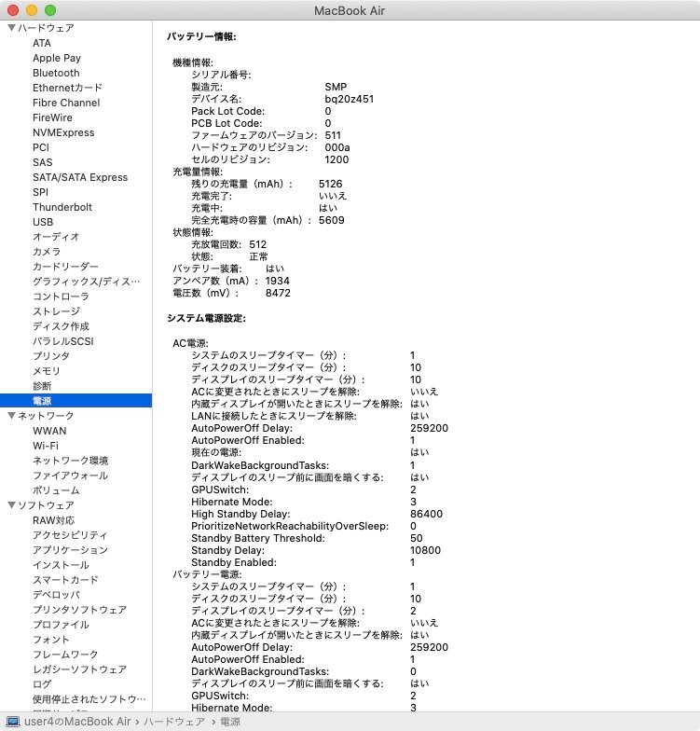The image size is (700, 731).
Task: Select ログ in the sidebar
Action: pyautogui.click(x=42, y=684)
